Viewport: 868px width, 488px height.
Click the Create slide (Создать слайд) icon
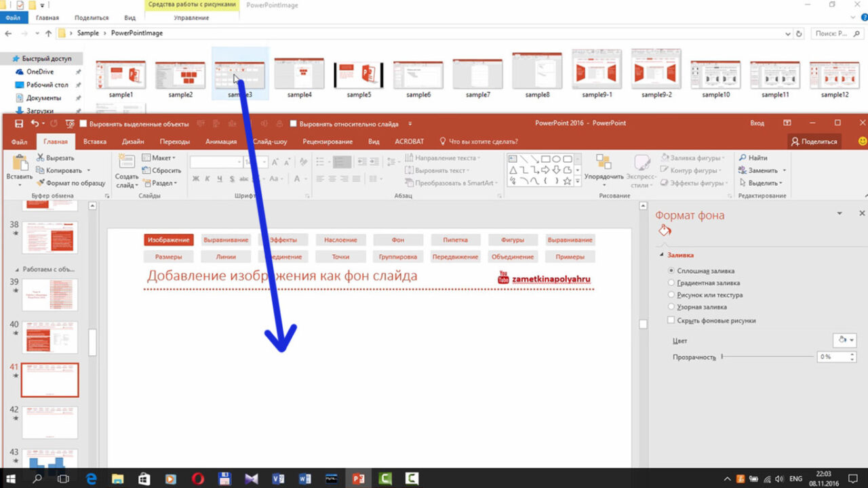coord(126,162)
